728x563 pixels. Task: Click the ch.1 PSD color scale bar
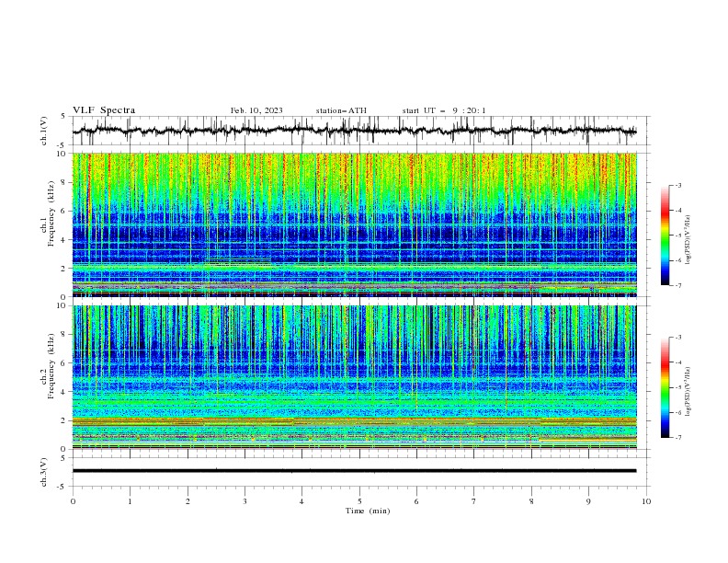click(x=665, y=236)
